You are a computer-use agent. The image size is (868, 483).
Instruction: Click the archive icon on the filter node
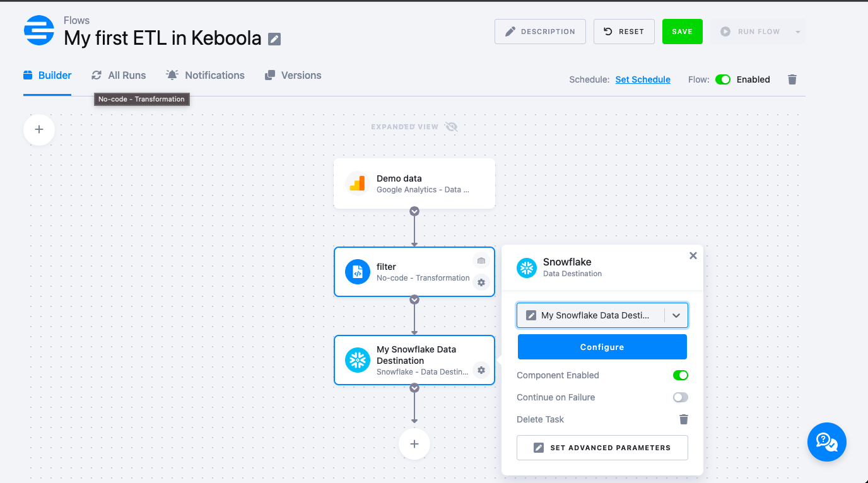481,260
